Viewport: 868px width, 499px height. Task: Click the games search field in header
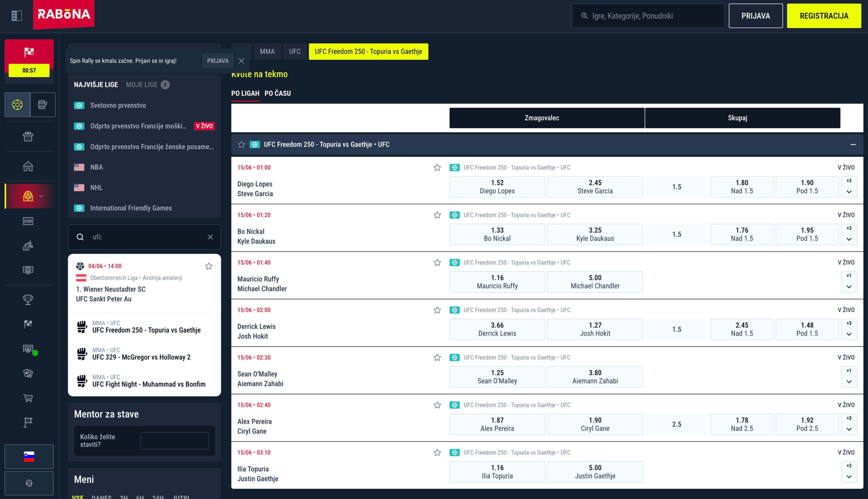point(648,16)
